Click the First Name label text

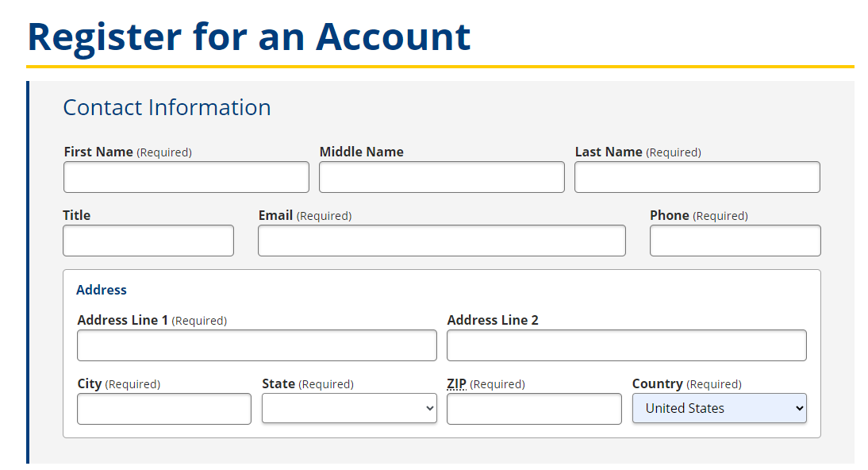[x=98, y=152]
